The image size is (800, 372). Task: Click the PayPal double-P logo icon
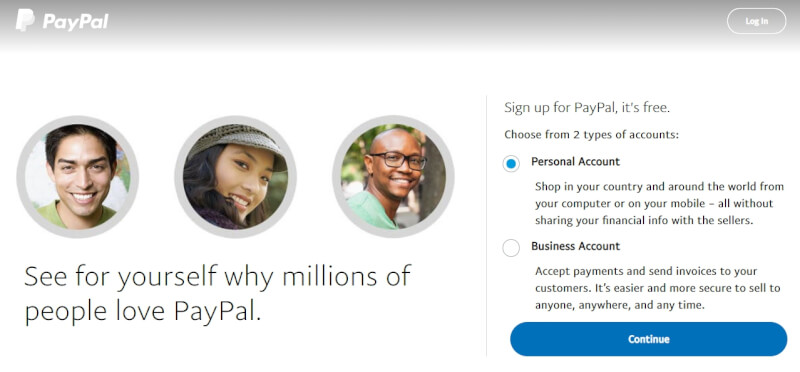[25, 20]
